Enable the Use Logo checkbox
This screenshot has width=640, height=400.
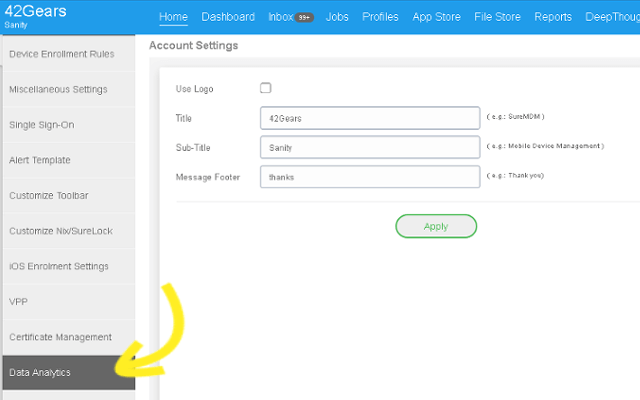(x=265, y=88)
